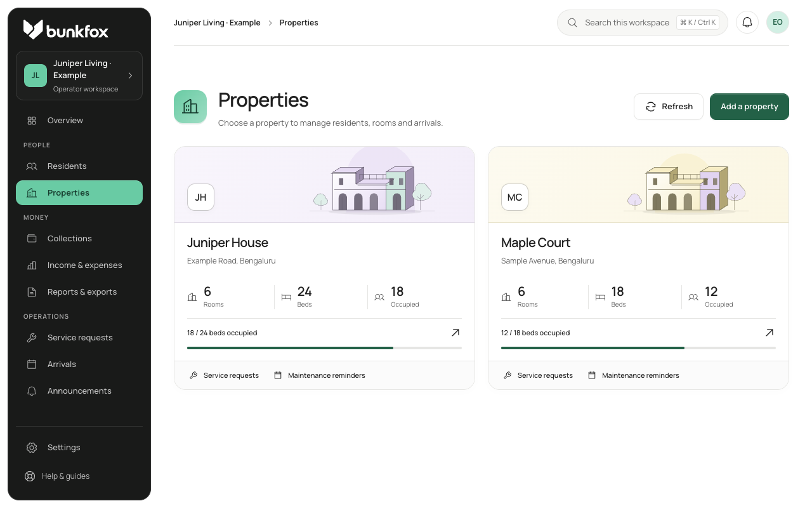This screenshot has width=812, height=508.
Task: Click the JL workspace avatar
Action: click(36, 76)
